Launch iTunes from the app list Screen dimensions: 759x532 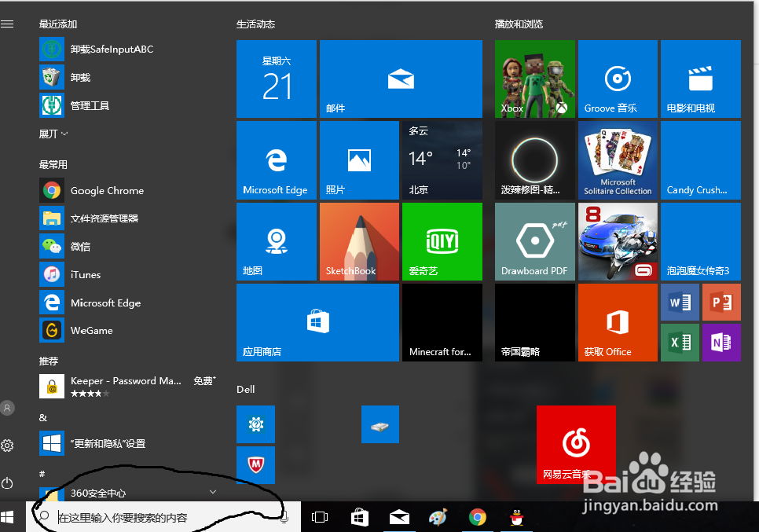click(x=128, y=274)
